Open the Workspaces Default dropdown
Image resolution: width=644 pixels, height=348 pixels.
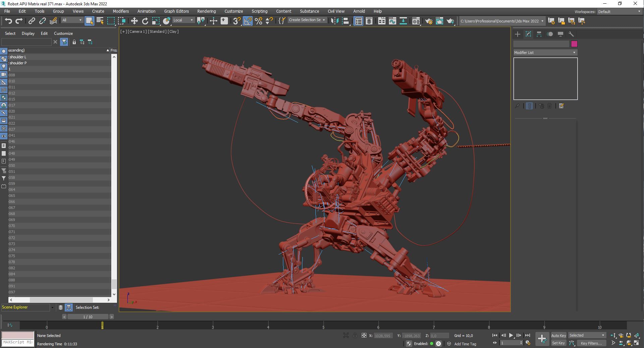click(619, 12)
